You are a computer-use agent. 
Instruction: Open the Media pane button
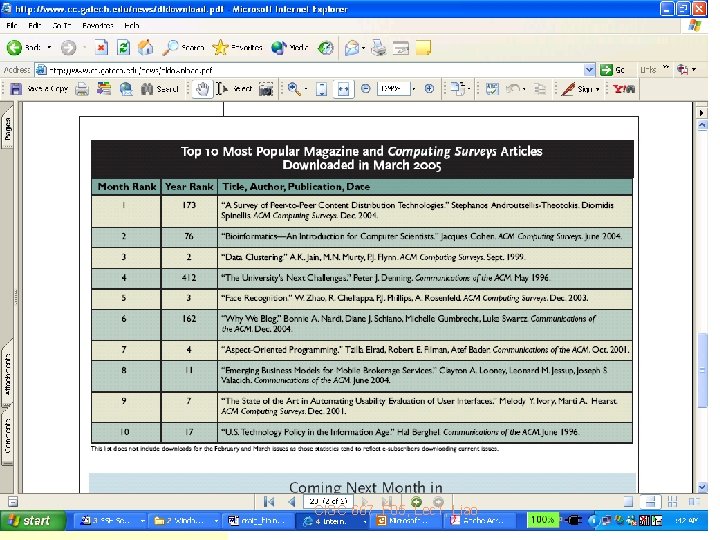tap(289, 47)
